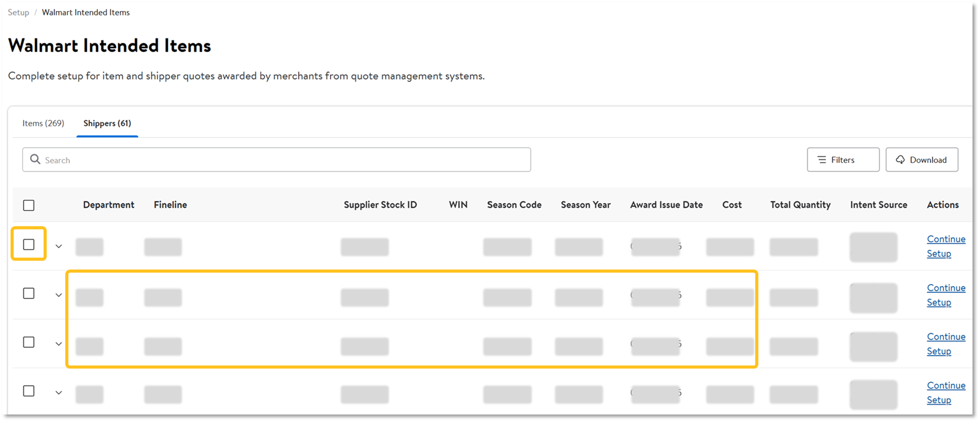Check the second shipper row checkbox
980x422 pixels.
point(29,294)
